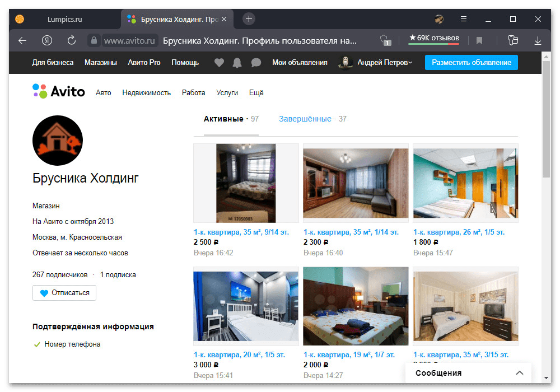Open the Ещё categories menu
The width and height of the screenshot is (560, 392).
coord(256,92)
